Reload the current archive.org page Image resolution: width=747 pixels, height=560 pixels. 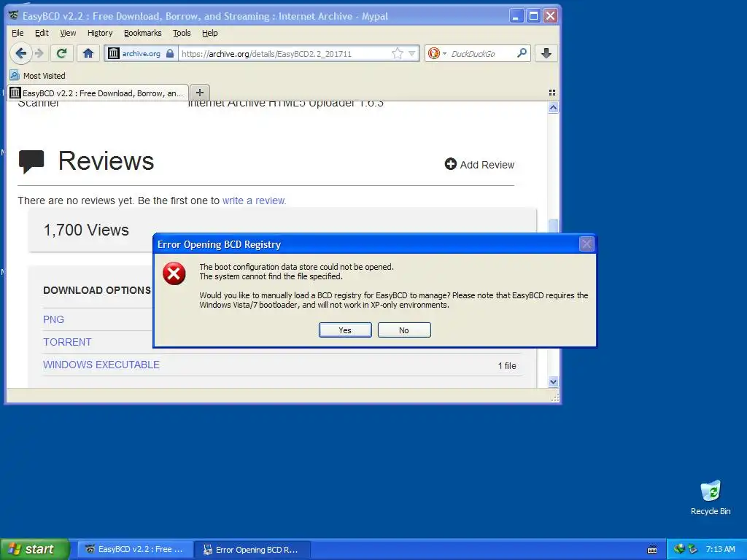tap(61, 53)
